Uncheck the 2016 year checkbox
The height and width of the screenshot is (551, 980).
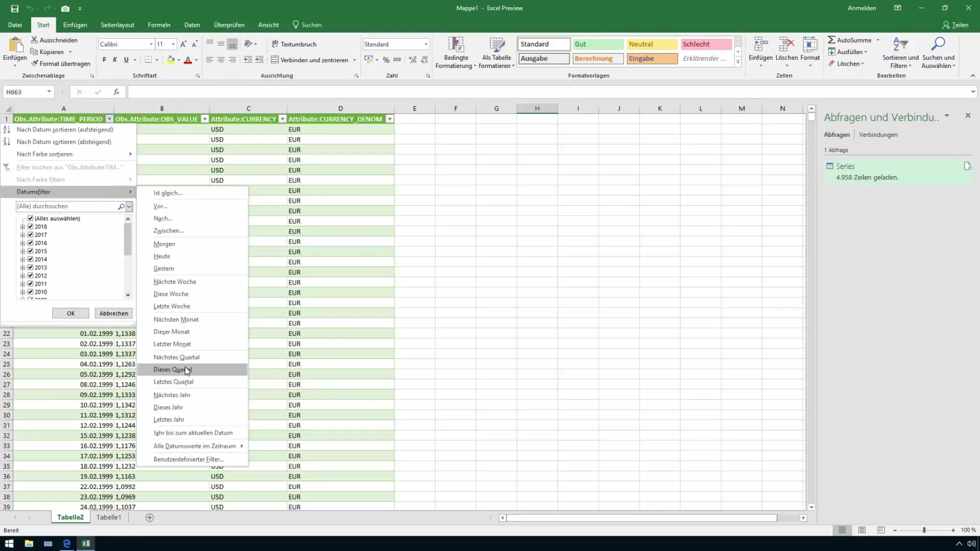click(30, 243)
